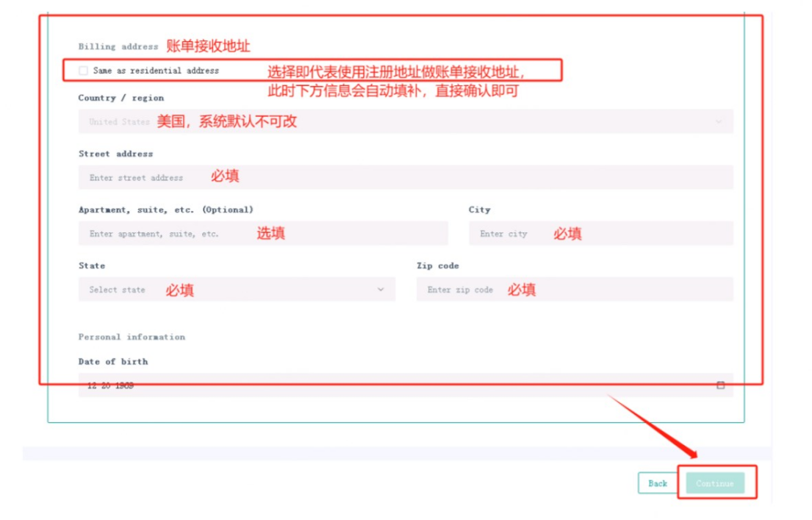Viewport: 812px width, 520px height.
Task: Open the date of birth calendar icon
Action: [720, 385]
